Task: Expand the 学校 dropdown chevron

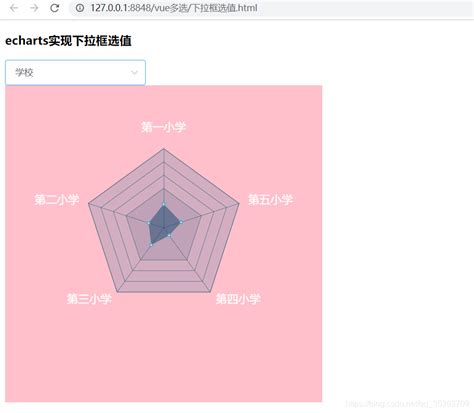Action: click(134, 72)
